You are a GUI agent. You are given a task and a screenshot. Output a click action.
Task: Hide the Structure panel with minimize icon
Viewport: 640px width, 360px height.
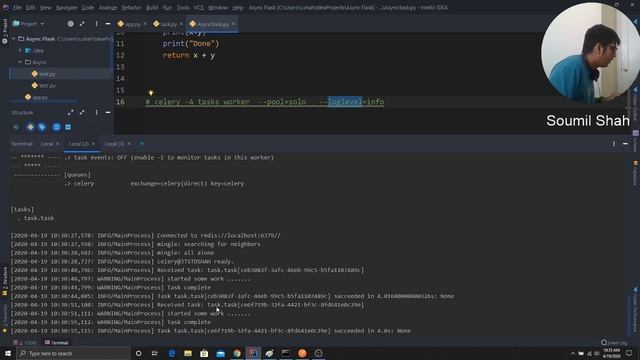pyautogui.click(x=108, y=112)
